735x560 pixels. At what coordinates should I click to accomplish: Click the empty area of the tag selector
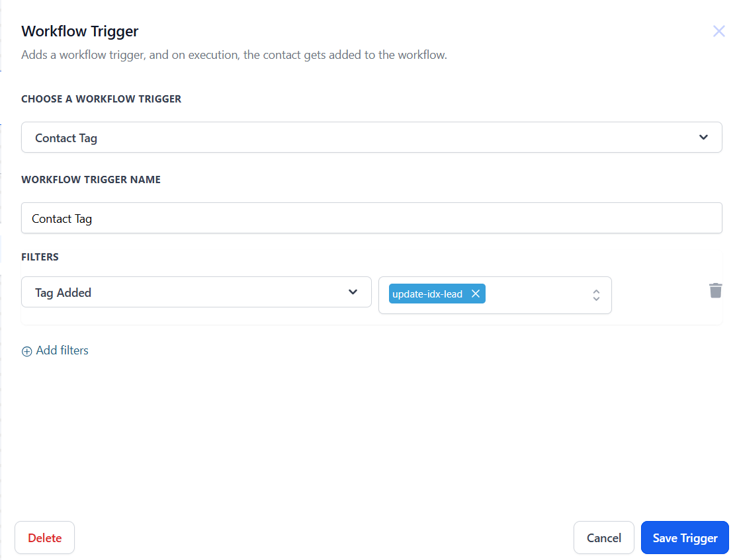tap(536, 295)
